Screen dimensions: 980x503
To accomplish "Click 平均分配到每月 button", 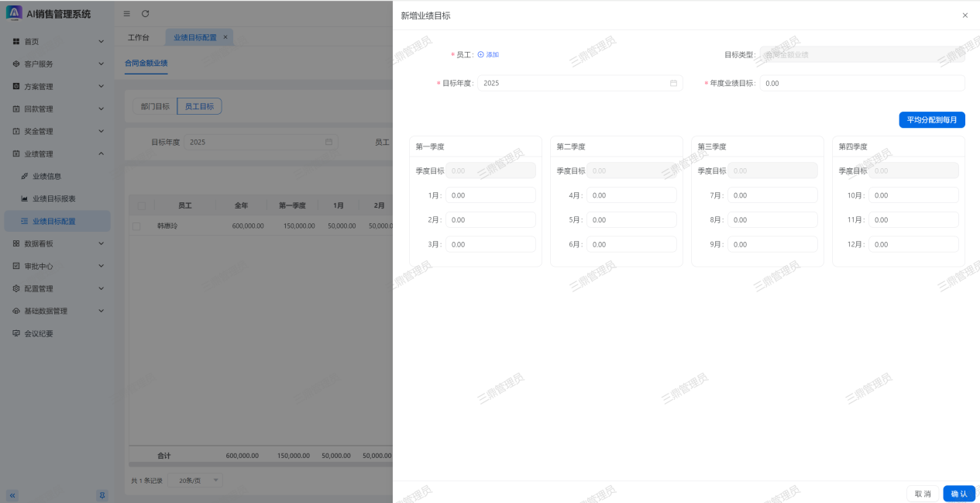I will [931, 120].
